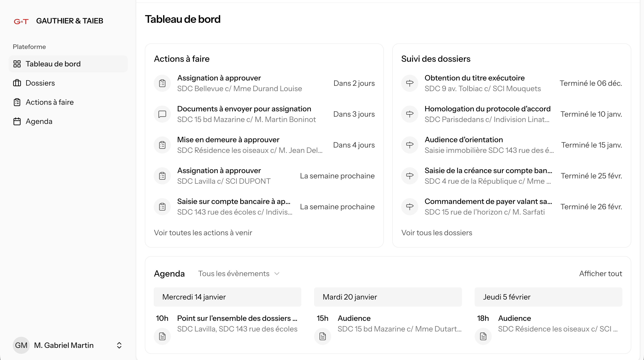Click the chevron next to Tous les évènements
The height and width of the screenshot is (360, 644).
point(276,274)
